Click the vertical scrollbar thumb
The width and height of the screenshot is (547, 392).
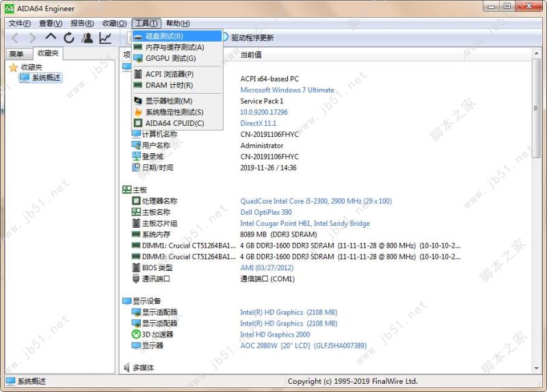pyautogui.click(x=536, y=108)
